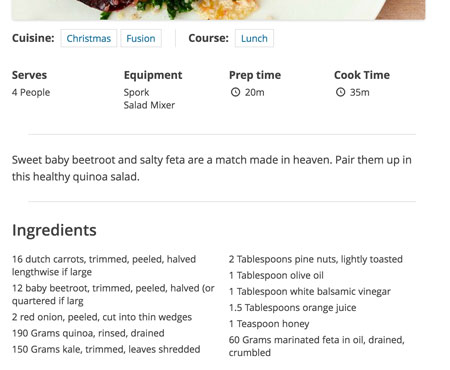Viewport: 450px width, 370px height.
Task: Click the recipe description paragraph
Action: (212, 168)
